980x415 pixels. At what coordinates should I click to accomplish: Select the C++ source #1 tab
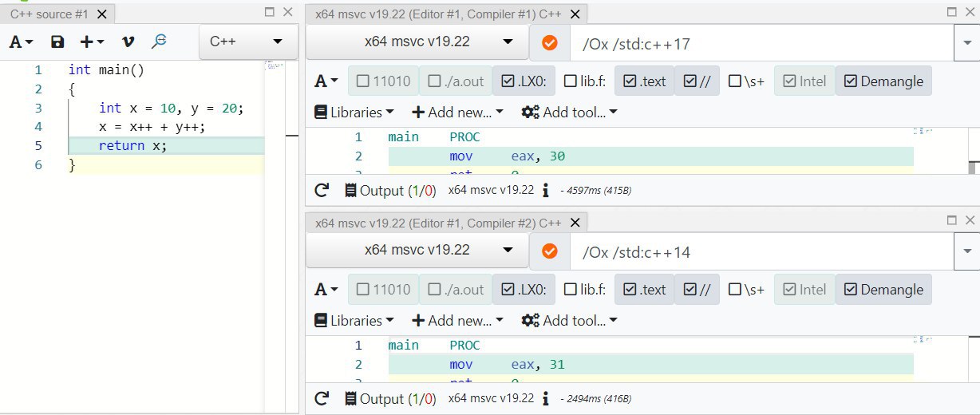click(x=49, y=14)
